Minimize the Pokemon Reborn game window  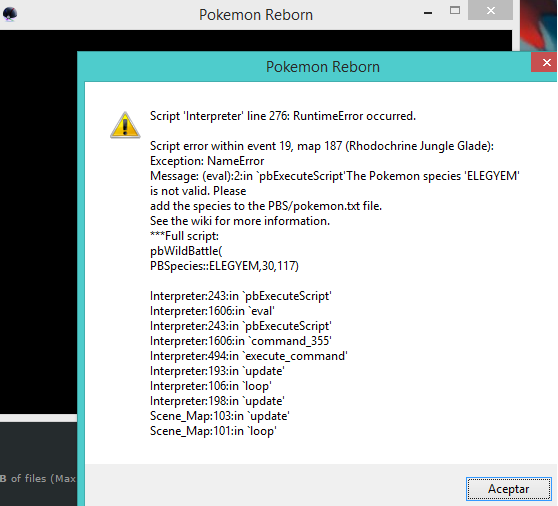pyautogui.click(x=428, y=13)
